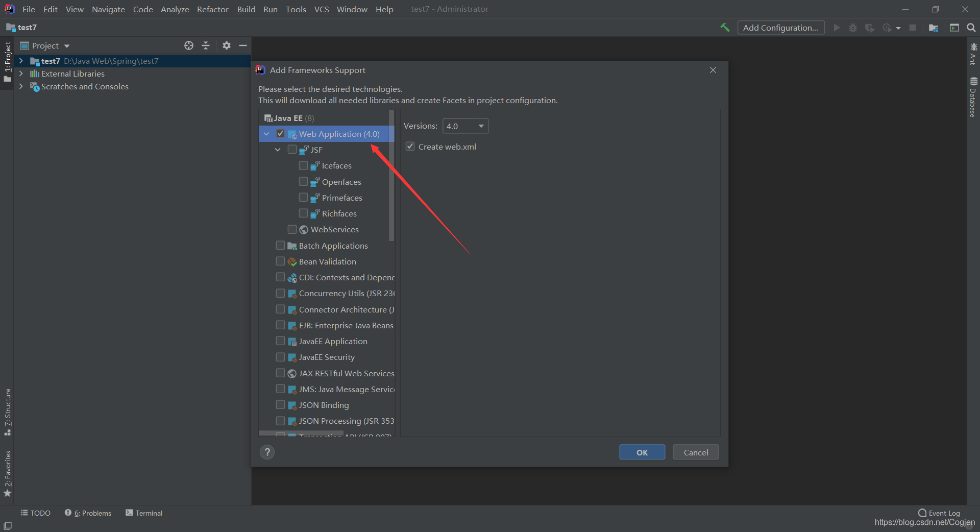Click the Debug bug icon in toolbar
Viewport: 980px width, 532px height.
(853, 28)
